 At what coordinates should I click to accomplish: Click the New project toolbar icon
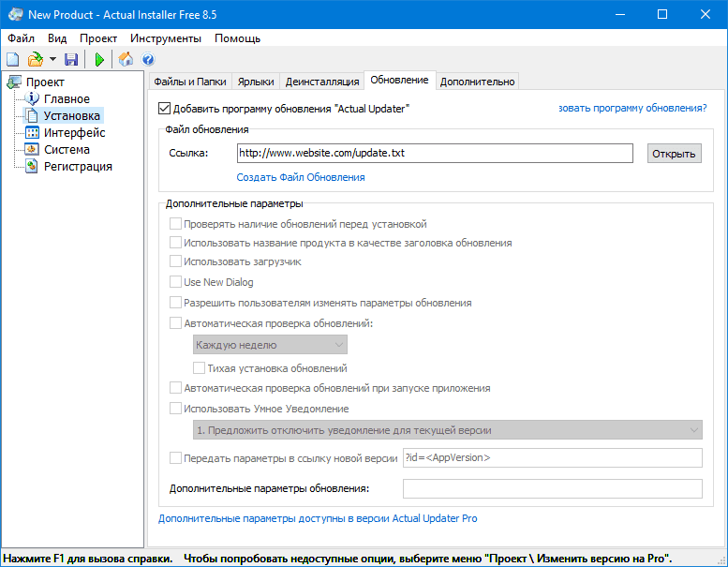tap(12, 59)
